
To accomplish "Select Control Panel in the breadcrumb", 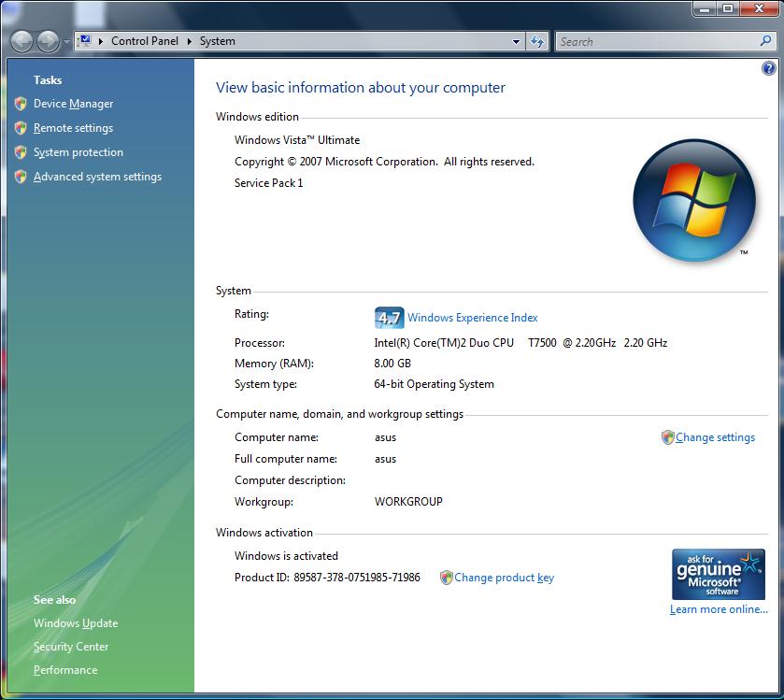I will [145, 41].
